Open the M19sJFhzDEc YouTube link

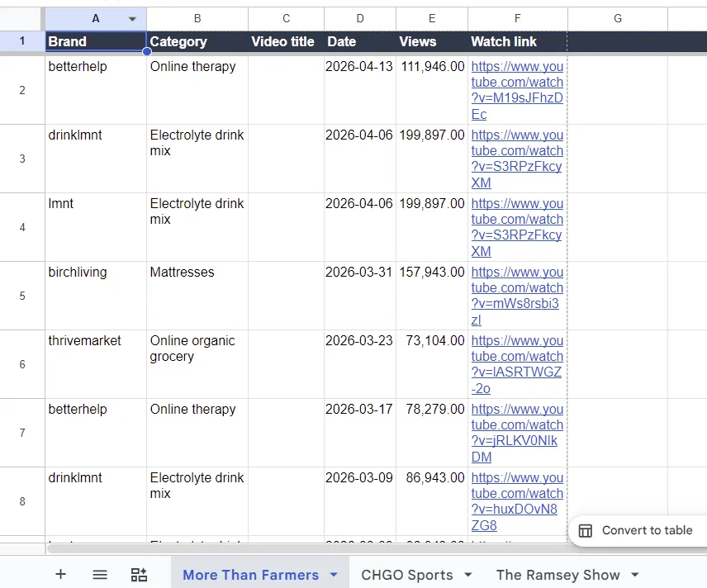tap(517, 90)
